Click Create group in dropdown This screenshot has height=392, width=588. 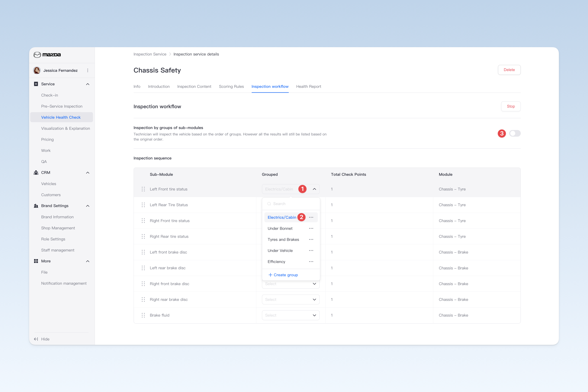(283, 275)
